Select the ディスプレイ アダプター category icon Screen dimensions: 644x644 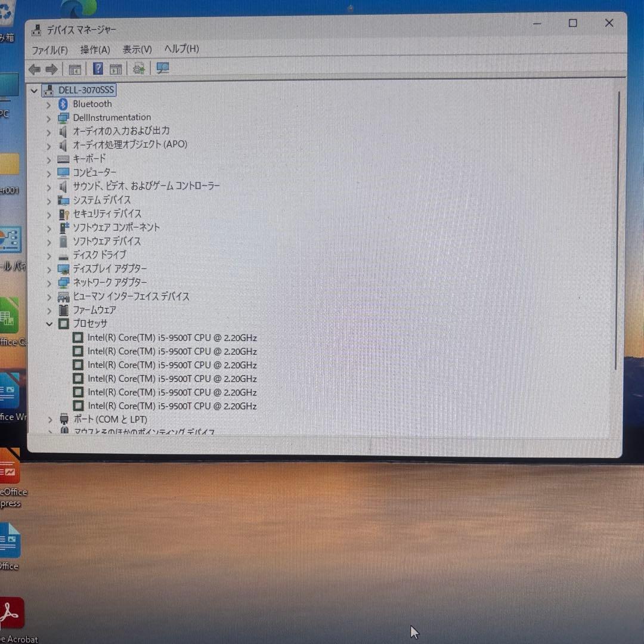(64, 268)
